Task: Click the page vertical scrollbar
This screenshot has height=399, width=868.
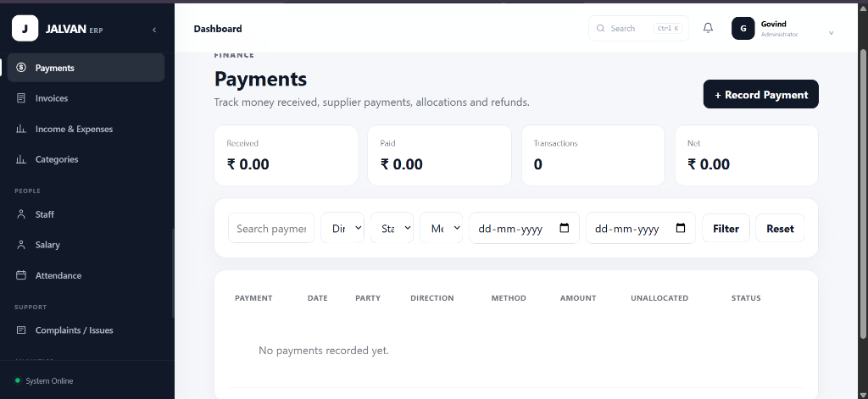Action: point(863,194)
